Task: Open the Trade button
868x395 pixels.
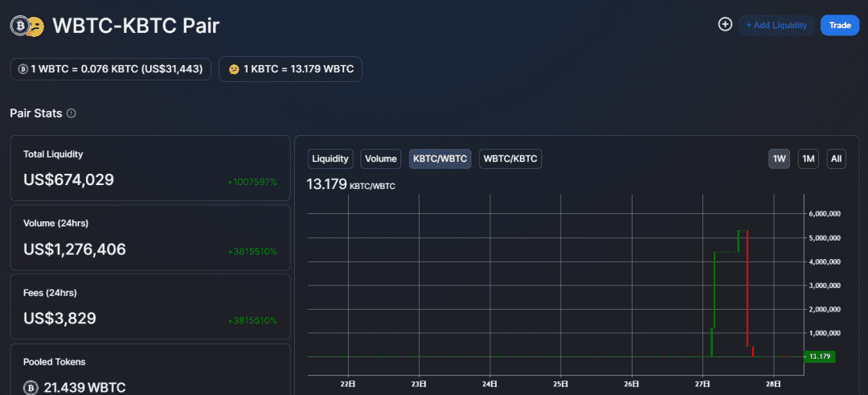Action: click(x=840, y=26)
